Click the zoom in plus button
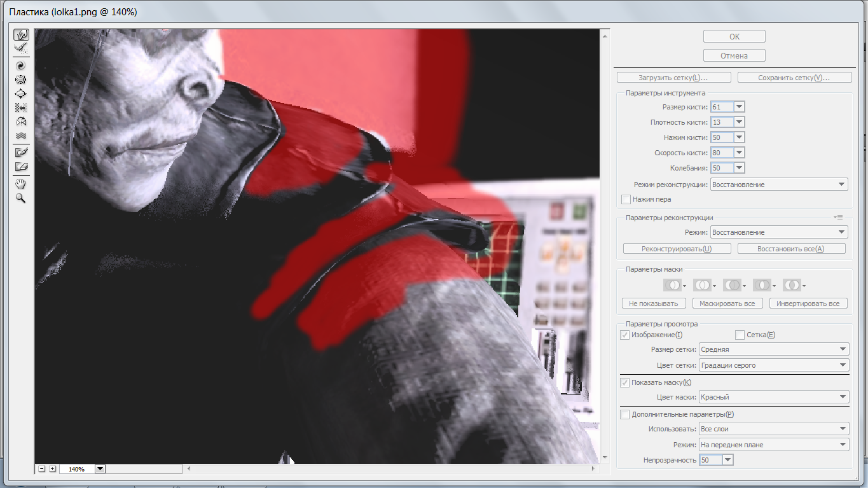The image size is (868, 488). (x=53, y=469)
